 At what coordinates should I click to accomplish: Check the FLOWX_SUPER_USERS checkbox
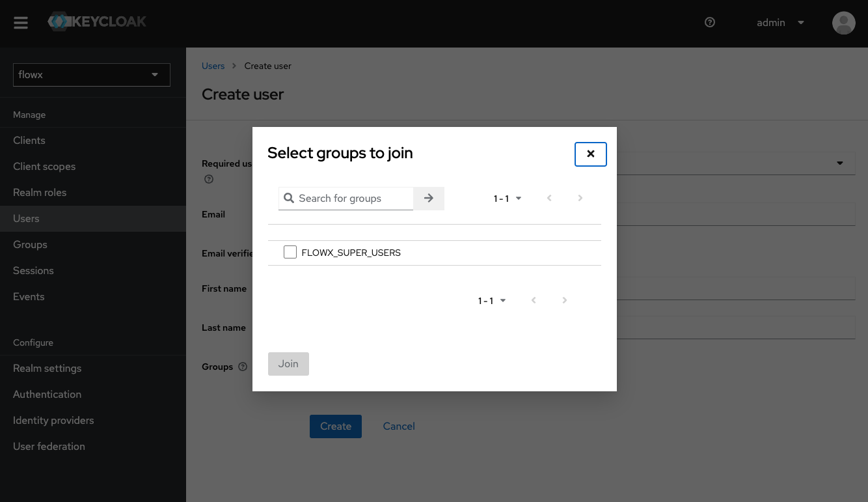click(290, 252)
